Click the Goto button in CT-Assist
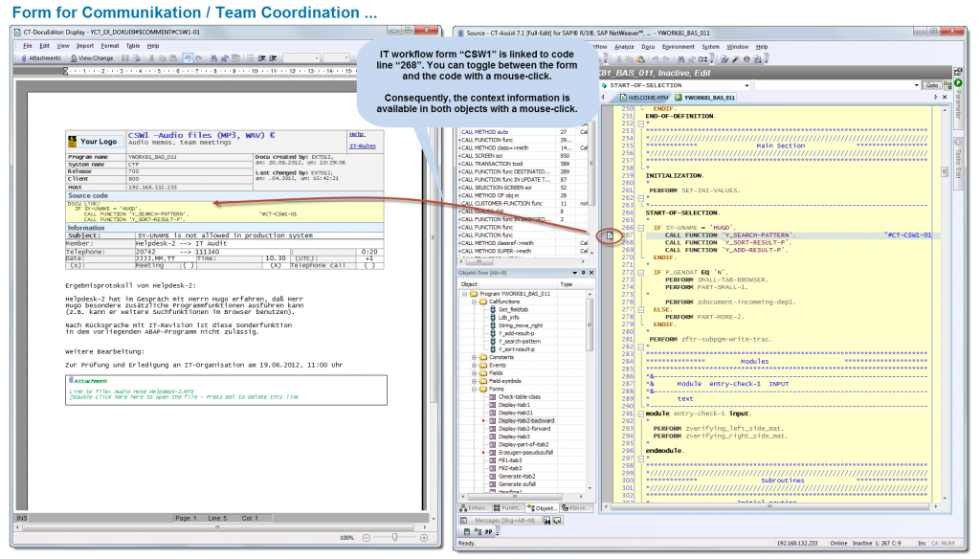Image resolution: width=980 pixels, height=559 pixels. coord(932,85)
